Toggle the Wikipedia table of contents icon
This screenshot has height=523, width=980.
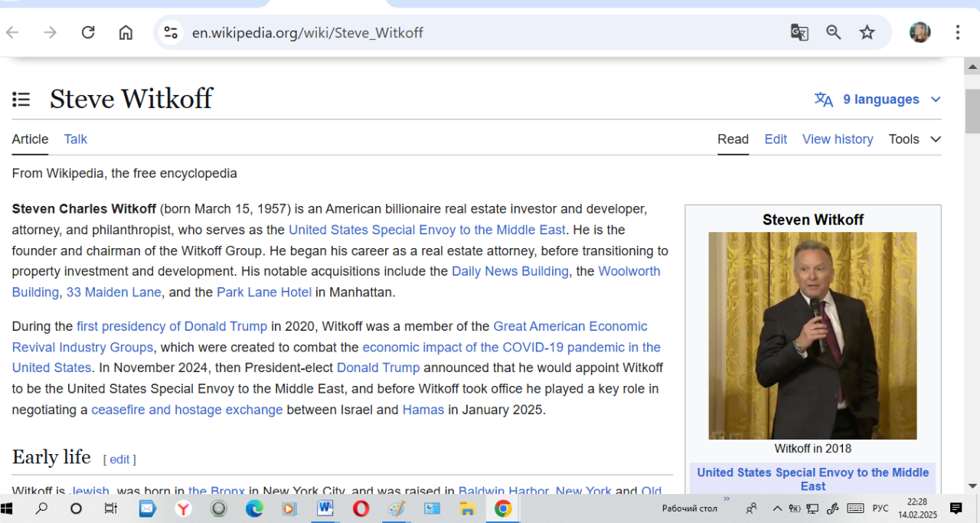(x=21, y=100)
